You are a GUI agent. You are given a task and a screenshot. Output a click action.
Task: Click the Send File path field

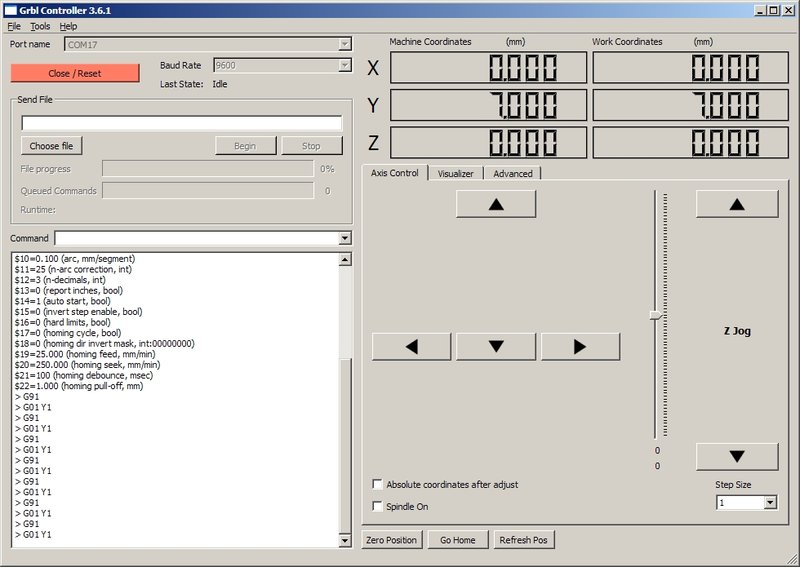click(x=181, y=123)
